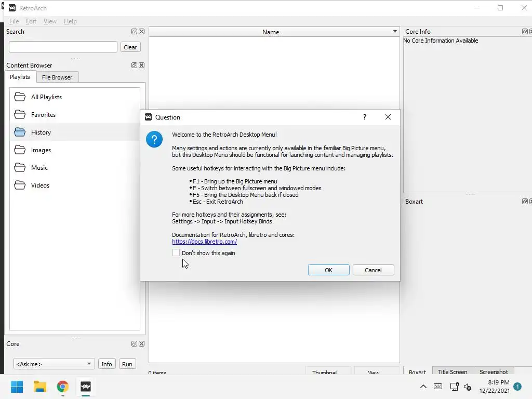Viewport: 532px width, 399px height.
Task: Click the help question mark in dialog title bar
Action: click(x=365, y=117)
